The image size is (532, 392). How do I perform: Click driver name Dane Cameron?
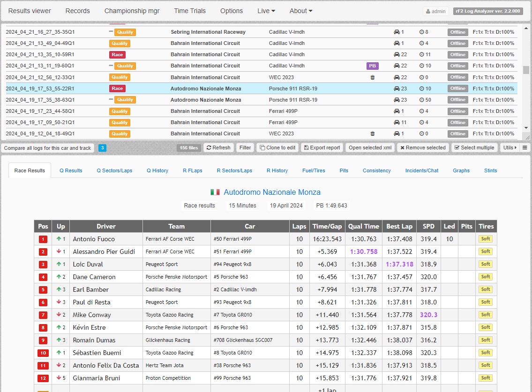pos(94,277)
